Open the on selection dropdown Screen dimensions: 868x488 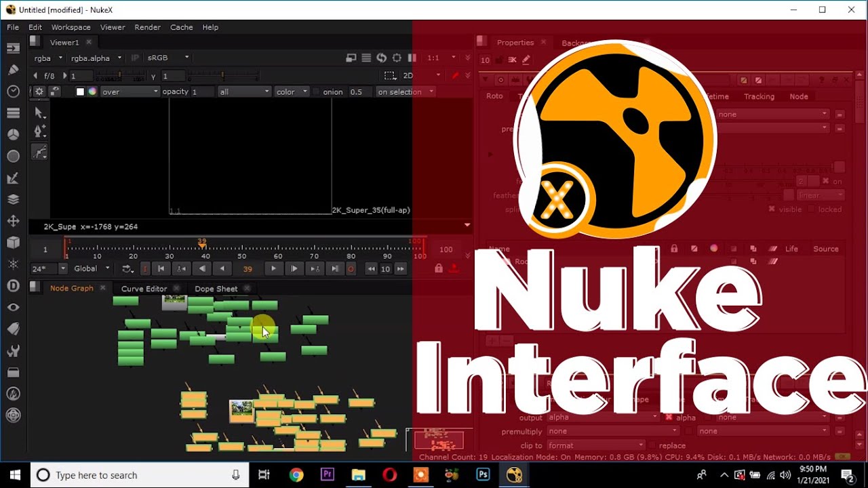pos(406,91)
